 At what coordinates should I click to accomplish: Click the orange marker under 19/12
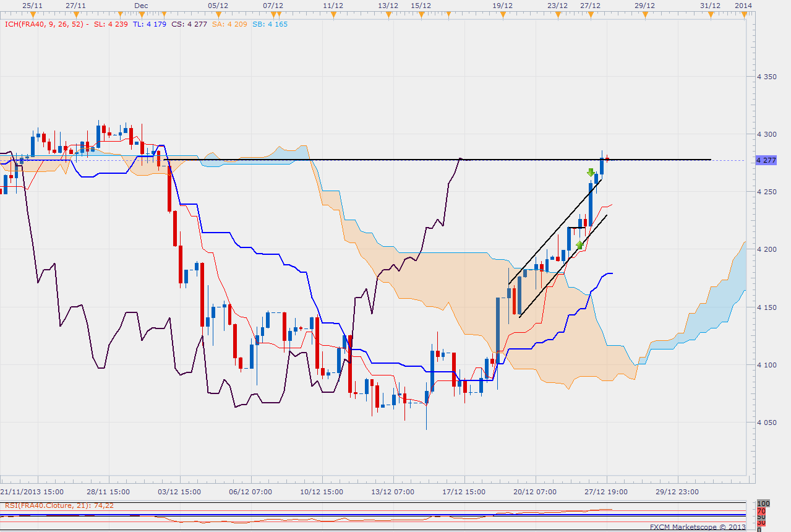pyautogui.click(x=502, y=14)
